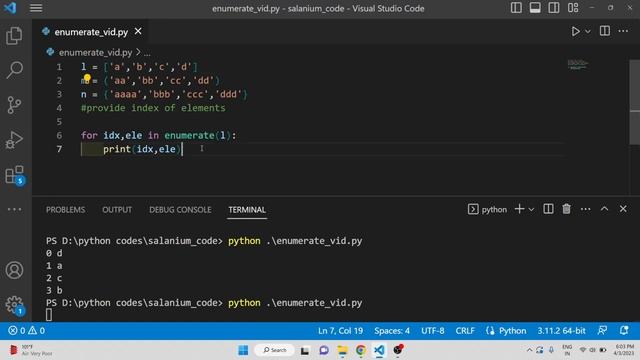Expand run options dropdown arrow
Viewport: 640px width, 360px height.
click(x=588, y=31)
